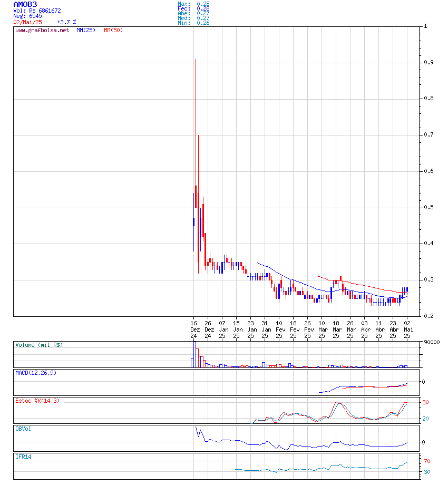Click the 18 Fev 25 date marker
Screen dimensions: 448x485
[x=294, y=329]
